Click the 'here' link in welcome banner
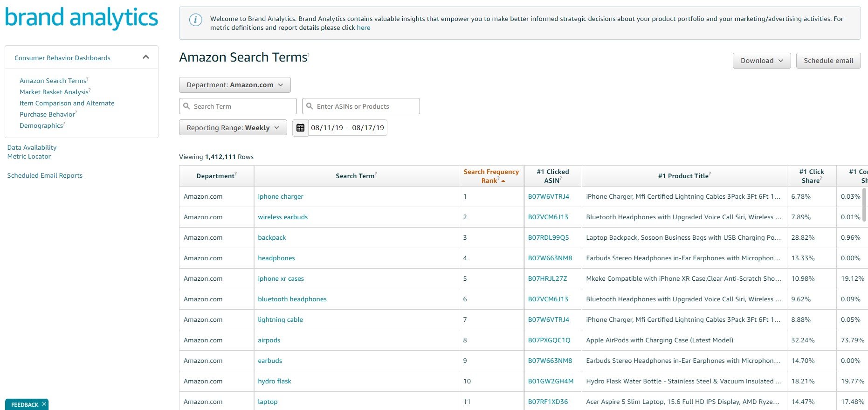The height and width of the screenshot is (410, 868). (363, 28)
